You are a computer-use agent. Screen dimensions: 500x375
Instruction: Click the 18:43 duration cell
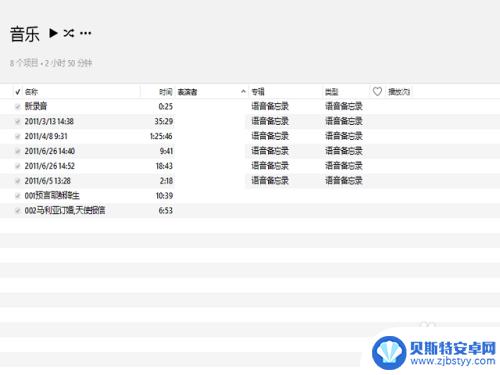coord(164,166)
